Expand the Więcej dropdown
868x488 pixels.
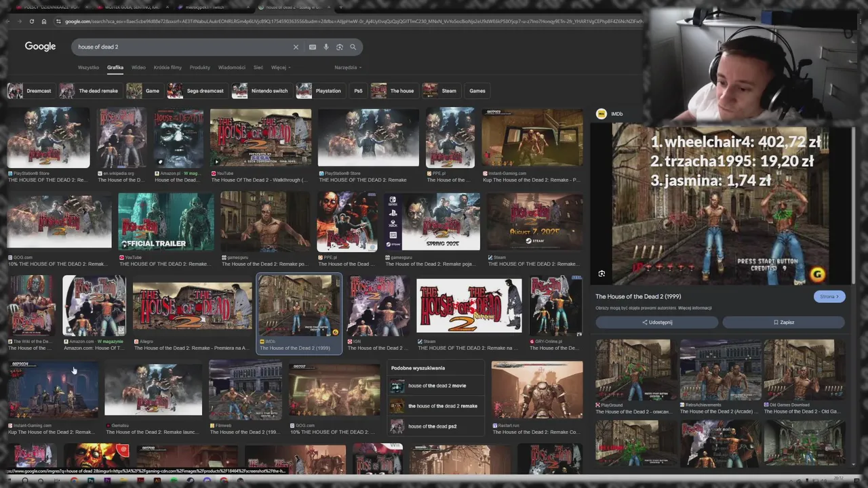[281, 68]
